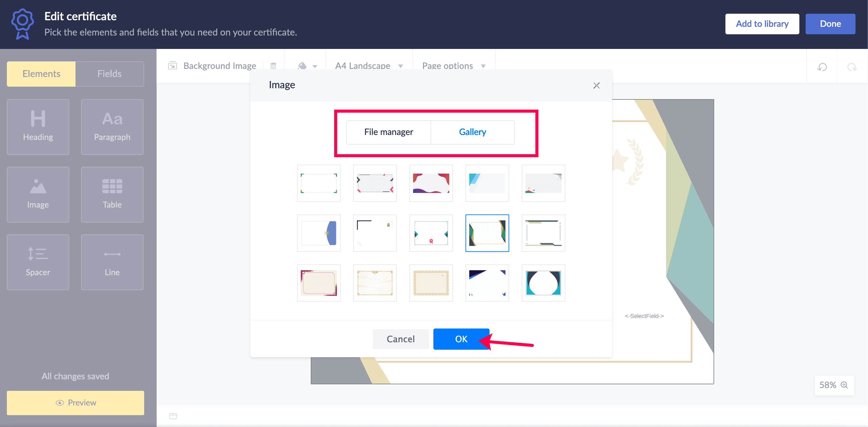Click the Preview button

coord(76,402)
